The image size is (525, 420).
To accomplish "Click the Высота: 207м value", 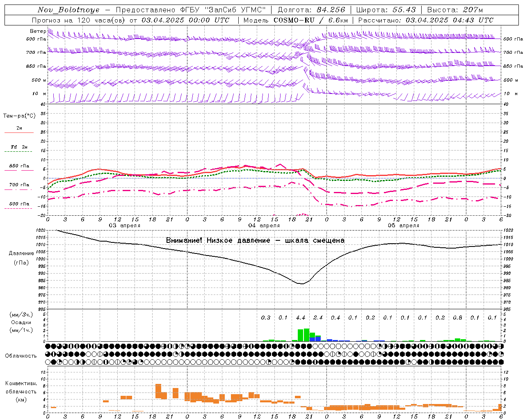I will click(x=455, y=10).
